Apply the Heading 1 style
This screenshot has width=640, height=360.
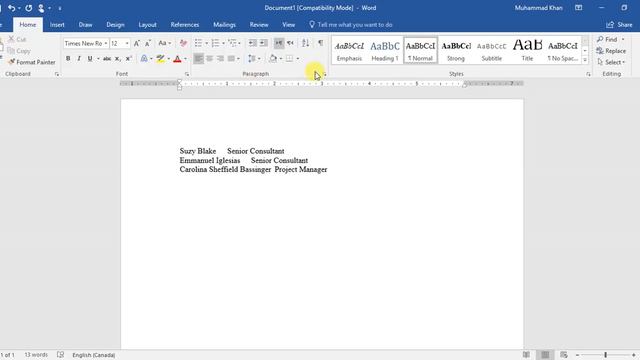coord(384,50)
